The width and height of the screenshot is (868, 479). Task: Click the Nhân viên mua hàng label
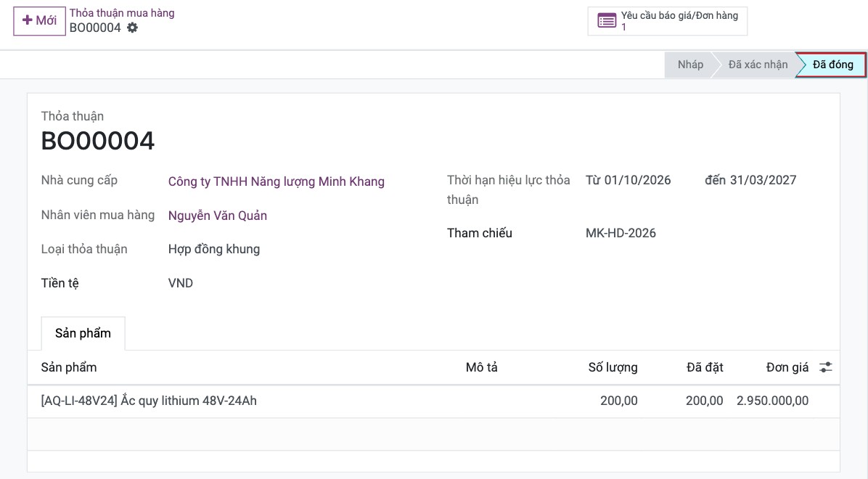(97, 215)
